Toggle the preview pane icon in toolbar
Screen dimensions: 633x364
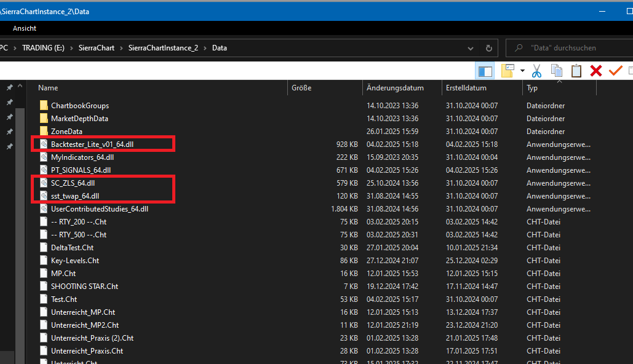pos(485,71)
